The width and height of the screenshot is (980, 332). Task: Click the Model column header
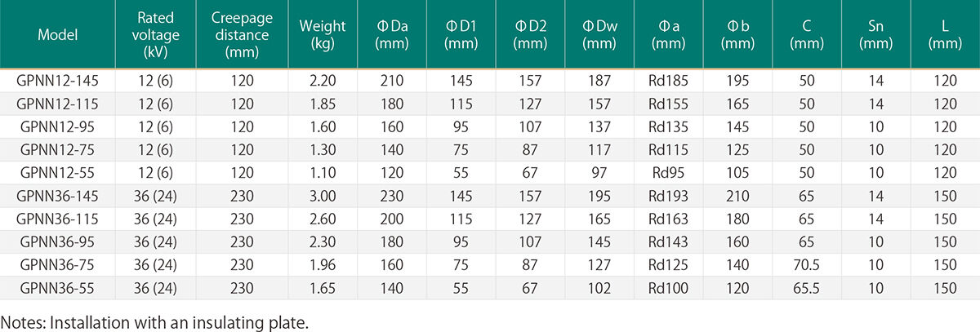coord(57,35)
